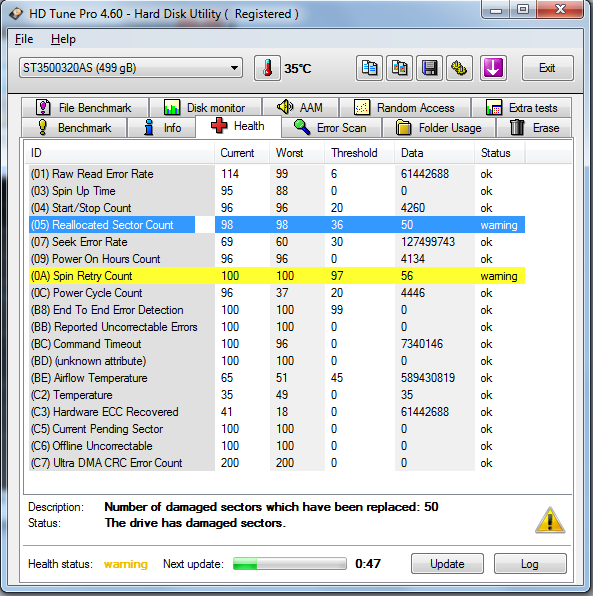593x596 pixels.
Task: Select the (BD) unknown attribute row
Action: 277,361
